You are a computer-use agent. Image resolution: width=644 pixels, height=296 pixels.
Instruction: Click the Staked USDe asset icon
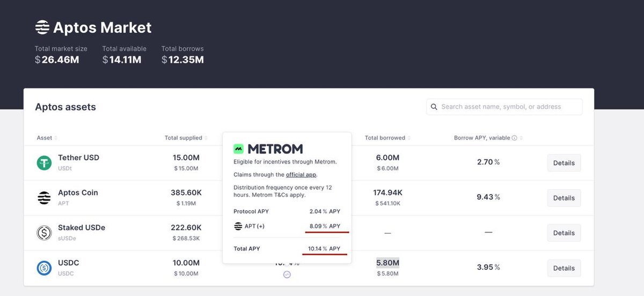click(44, 233)
